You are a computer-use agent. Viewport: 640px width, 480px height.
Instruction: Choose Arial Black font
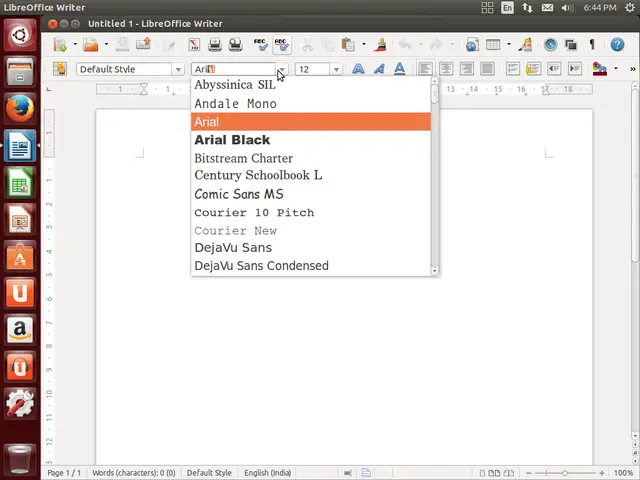tap(311, 140)
